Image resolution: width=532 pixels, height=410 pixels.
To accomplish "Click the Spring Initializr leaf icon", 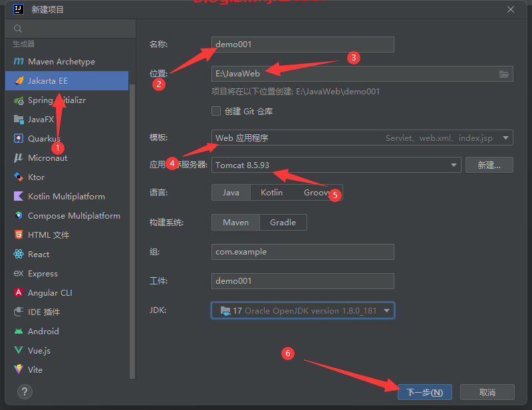I will point(19,100).
